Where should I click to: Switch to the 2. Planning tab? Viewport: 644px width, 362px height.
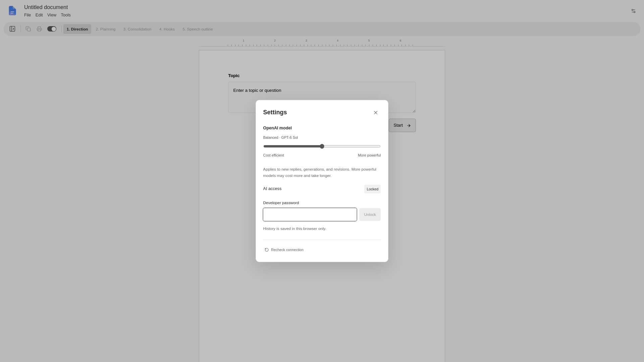click(106, 29)
